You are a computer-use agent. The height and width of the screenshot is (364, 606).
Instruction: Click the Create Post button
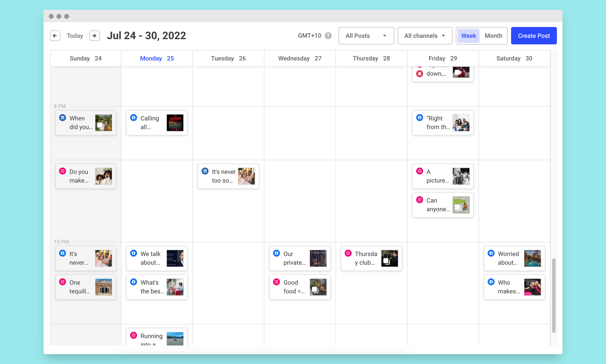click(533, 35)
